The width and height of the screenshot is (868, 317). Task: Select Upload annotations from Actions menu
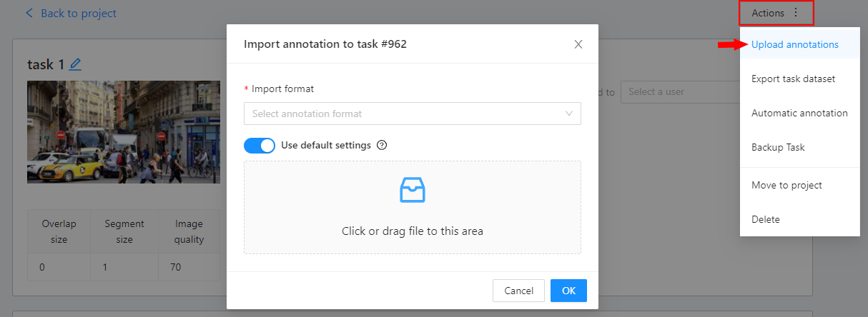(794, 44)
